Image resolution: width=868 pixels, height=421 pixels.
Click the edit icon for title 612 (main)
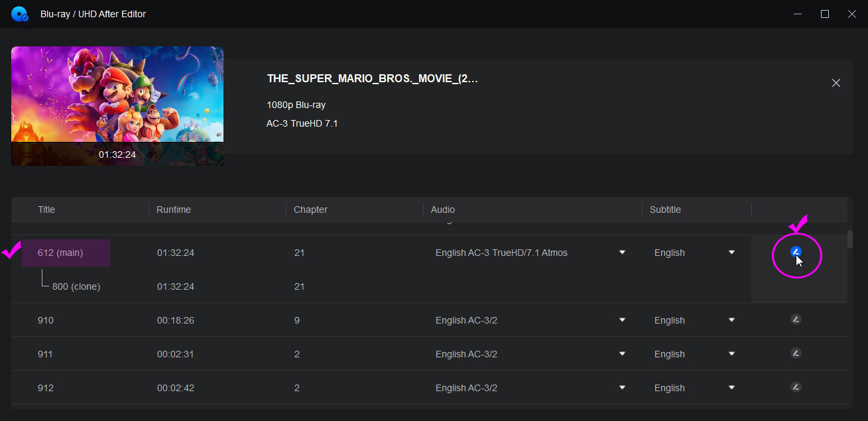click(796, 252)
